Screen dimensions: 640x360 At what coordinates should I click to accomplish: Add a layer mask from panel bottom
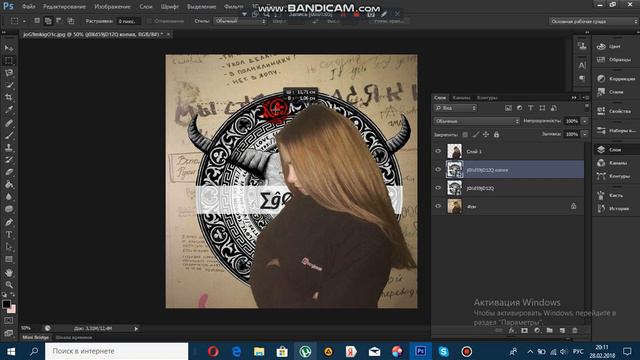point(524,331)
